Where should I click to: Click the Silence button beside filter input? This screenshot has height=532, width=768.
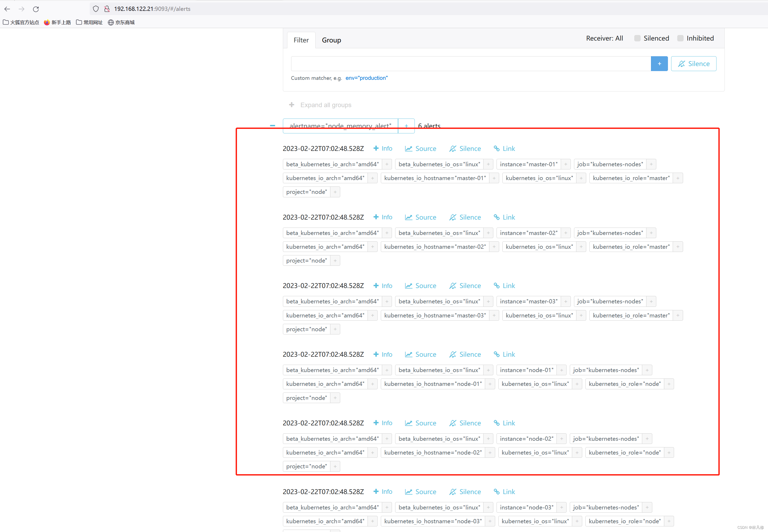coord(694,64)
